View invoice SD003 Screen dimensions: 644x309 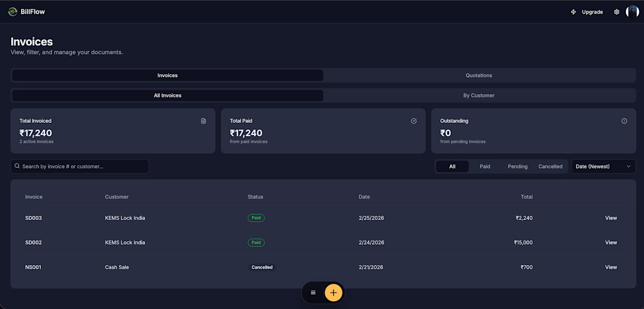point(611,218)
